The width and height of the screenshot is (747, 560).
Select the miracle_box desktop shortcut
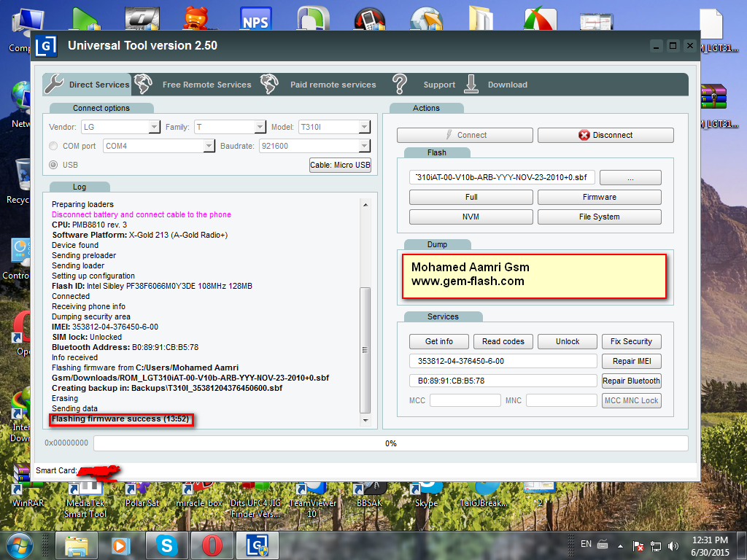[199, 494]
